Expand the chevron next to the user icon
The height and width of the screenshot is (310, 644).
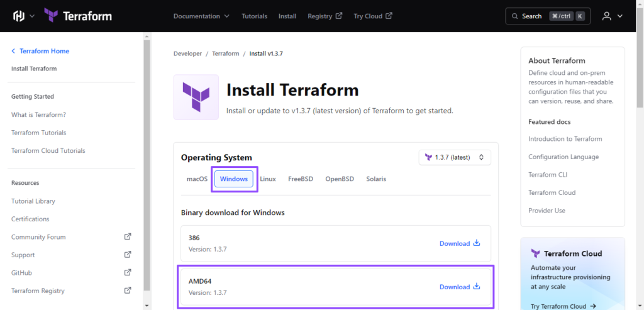pyautogui.click(x=619, y=16)
